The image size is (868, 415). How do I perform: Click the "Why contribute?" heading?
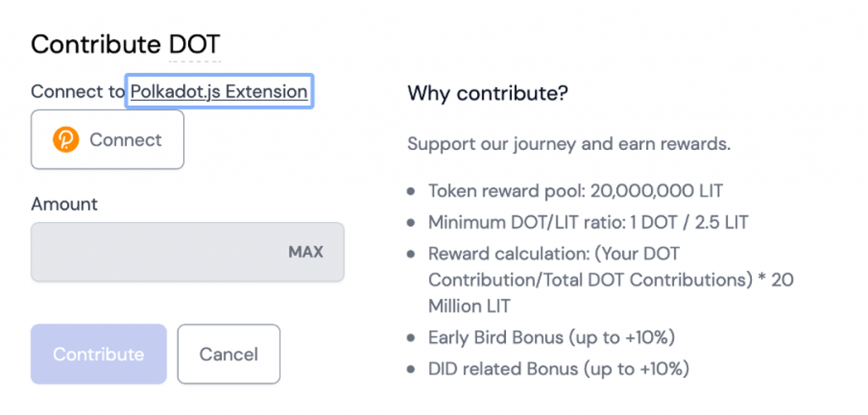click(x=487, y=92)
